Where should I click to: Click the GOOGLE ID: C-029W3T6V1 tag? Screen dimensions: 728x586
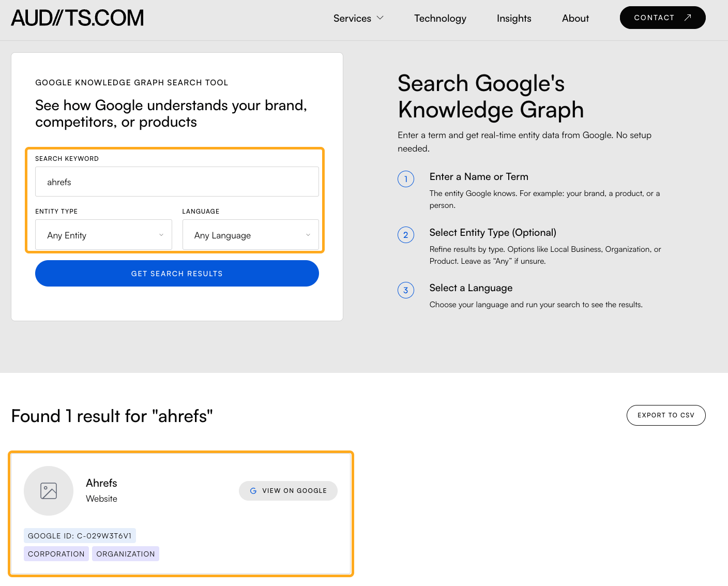click(80, 536)
